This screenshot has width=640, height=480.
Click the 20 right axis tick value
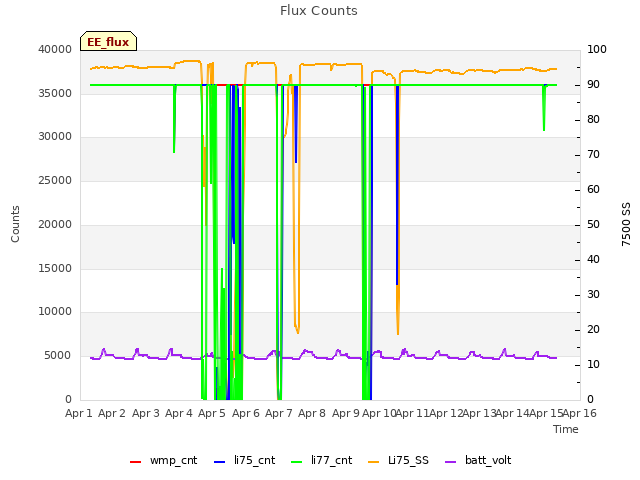tap(593, 330)
